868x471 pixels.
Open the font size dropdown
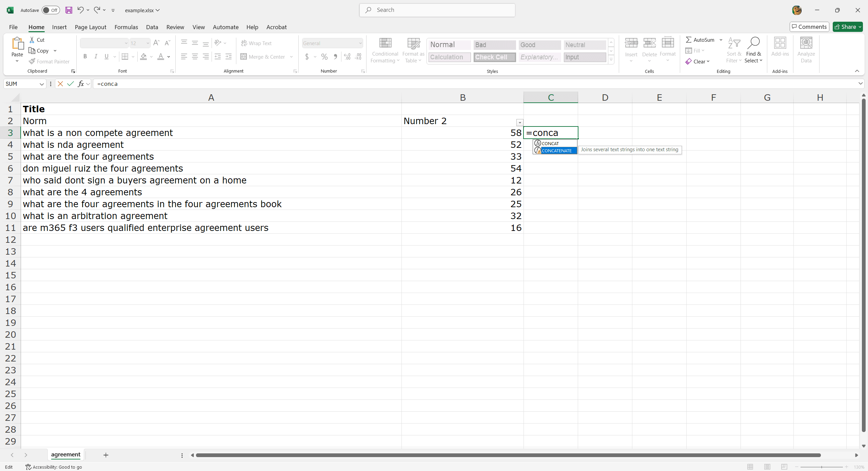148,43
